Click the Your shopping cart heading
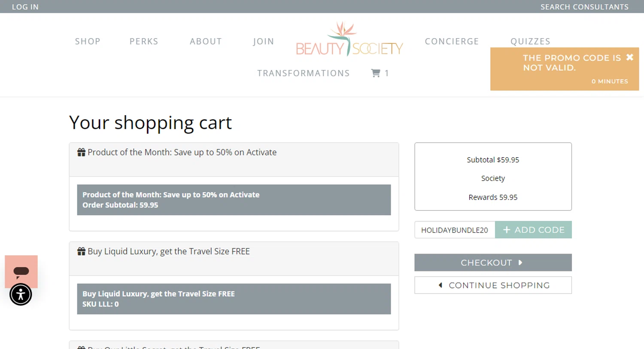Screen dimensions: 644x349 coord(150,122)
